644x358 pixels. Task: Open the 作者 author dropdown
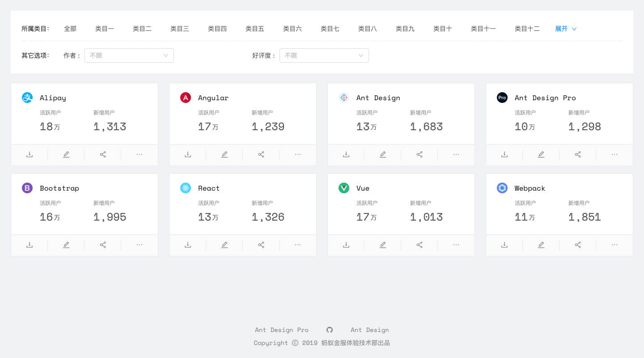129,55
